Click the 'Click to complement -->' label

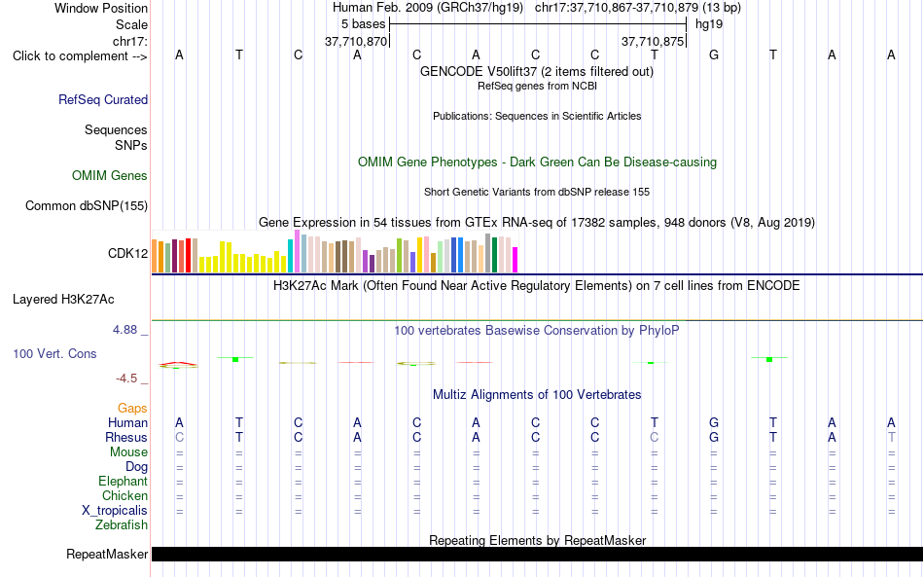click(x=80, y=56)
